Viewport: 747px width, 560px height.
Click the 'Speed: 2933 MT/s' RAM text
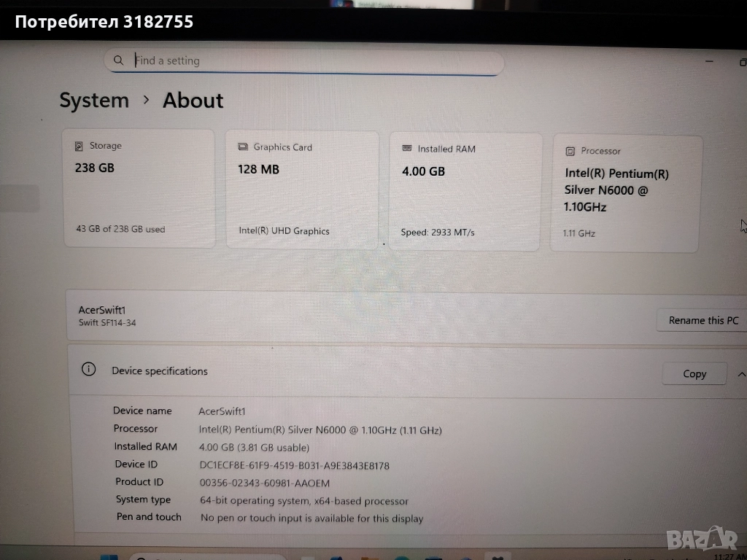point(437,233)
